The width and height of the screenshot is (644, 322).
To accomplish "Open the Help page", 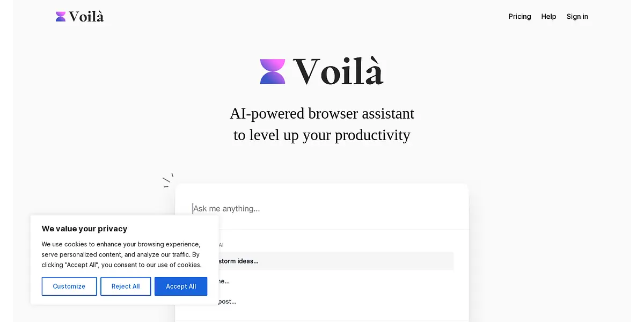I will click(x=548, y=17).
